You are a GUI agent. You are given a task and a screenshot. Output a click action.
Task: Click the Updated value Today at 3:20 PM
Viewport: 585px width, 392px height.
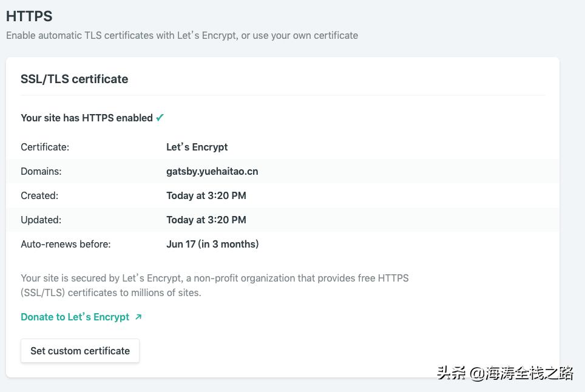point(207,220)
